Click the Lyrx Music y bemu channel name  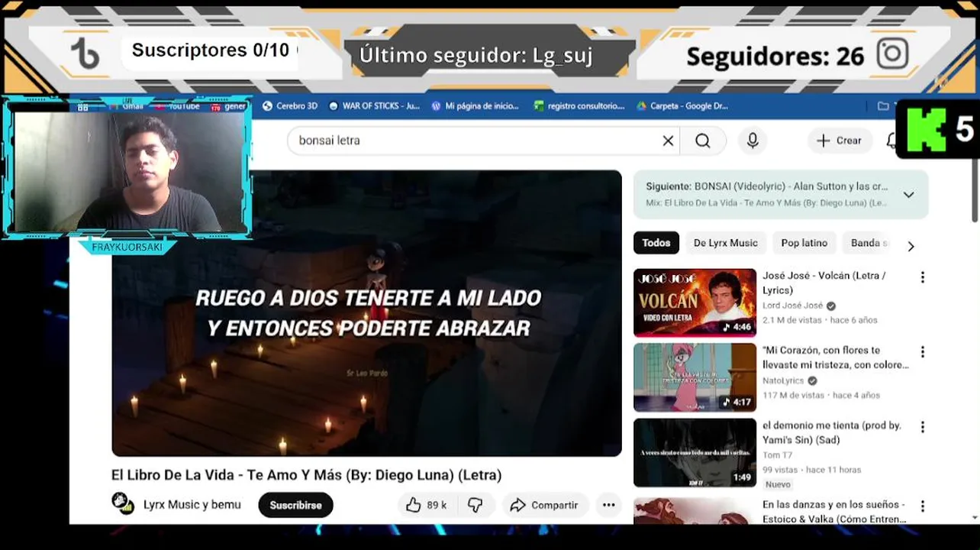[x=192, y=505]
